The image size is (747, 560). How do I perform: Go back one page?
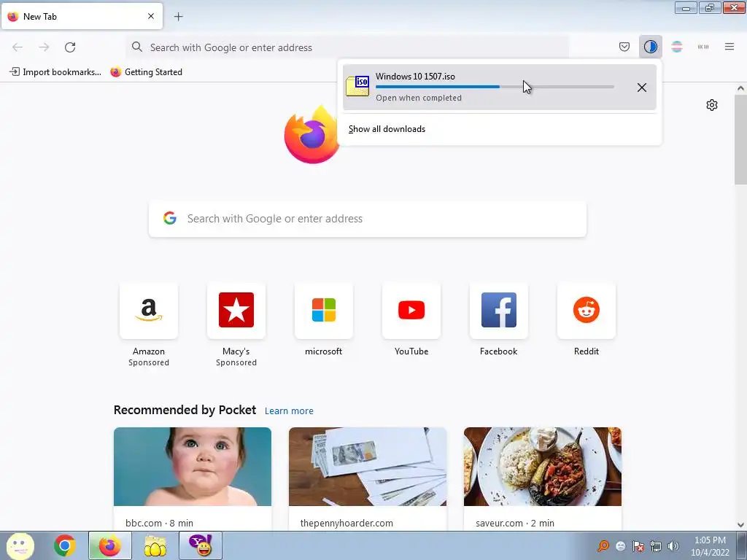(x=18, y=47)
